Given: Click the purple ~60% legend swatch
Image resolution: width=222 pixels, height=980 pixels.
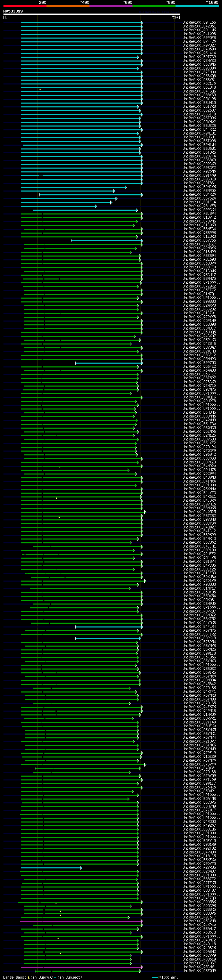Looking at the screenshot, I should pyautogui.click(x=111, y=6).
